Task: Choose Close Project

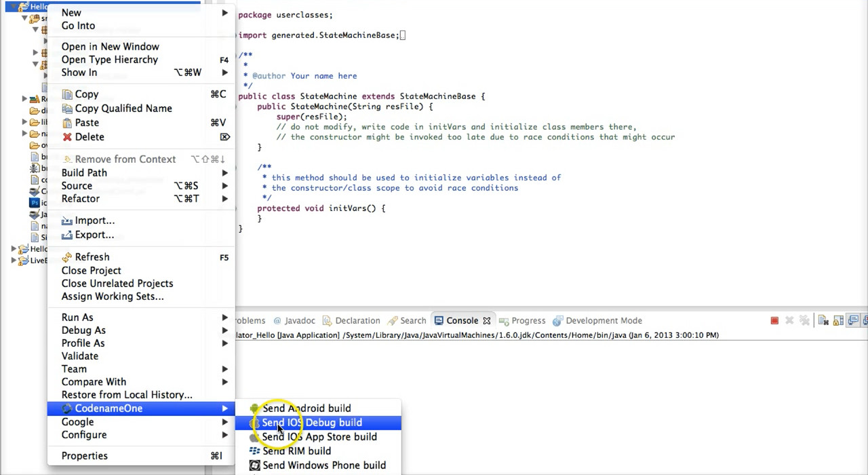Action: (x=141, y=271)
